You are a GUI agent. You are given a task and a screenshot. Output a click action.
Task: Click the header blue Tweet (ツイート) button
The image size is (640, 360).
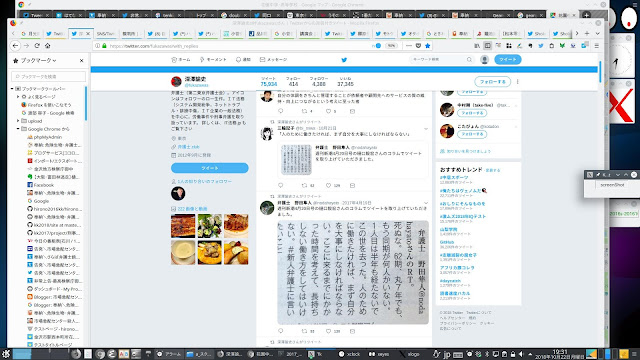[507, 60]
